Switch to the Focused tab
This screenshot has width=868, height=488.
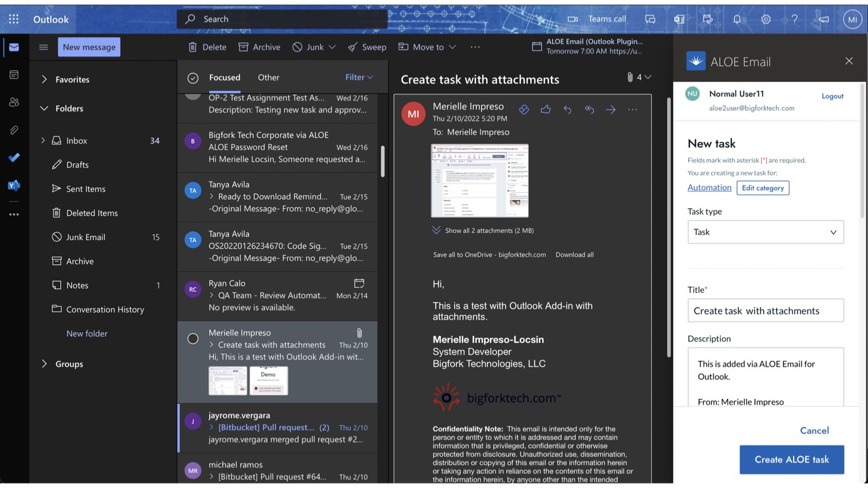click(x=225, y=78)
